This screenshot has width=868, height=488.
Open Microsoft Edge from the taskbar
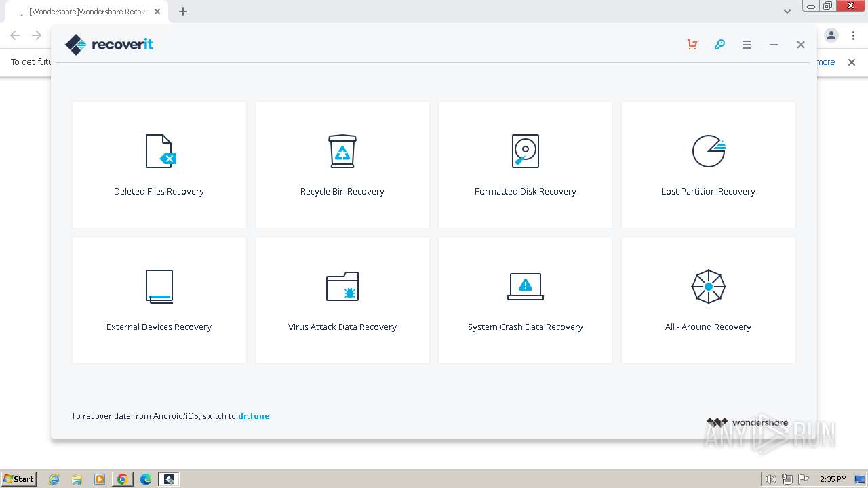tap(146, 479)
